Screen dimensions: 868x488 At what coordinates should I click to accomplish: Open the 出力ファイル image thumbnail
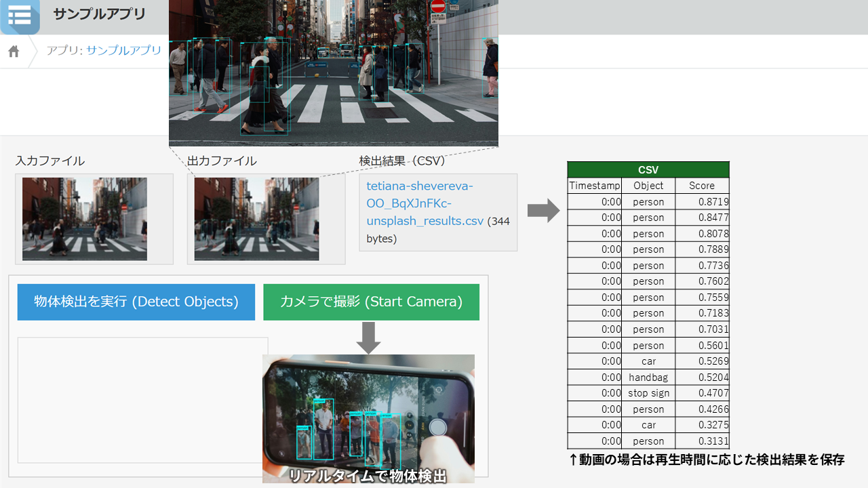pos(256,219)
